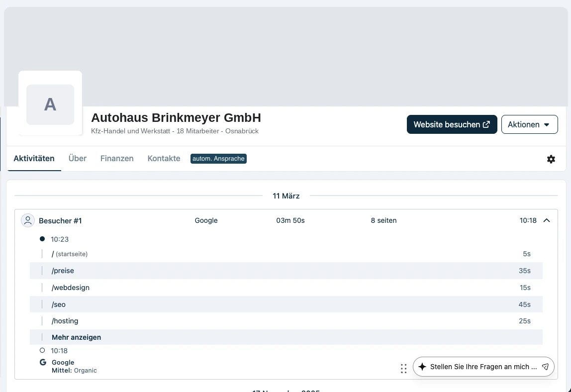Image resolution: width=571 pixels, height=392 pixels.
Task: Switch to the Aktivitäten tab
Action: tap(34, 159)
